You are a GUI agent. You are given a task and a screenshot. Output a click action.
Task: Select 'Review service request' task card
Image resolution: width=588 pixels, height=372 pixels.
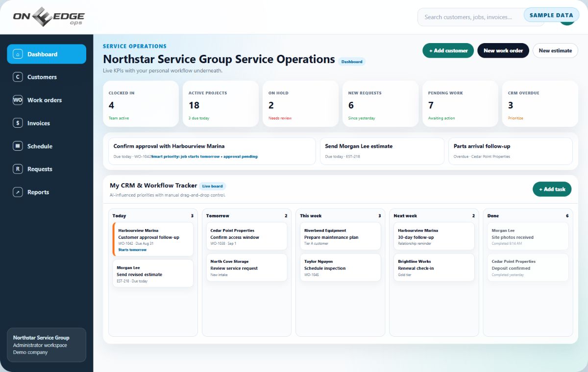click(x=246, y=267)
